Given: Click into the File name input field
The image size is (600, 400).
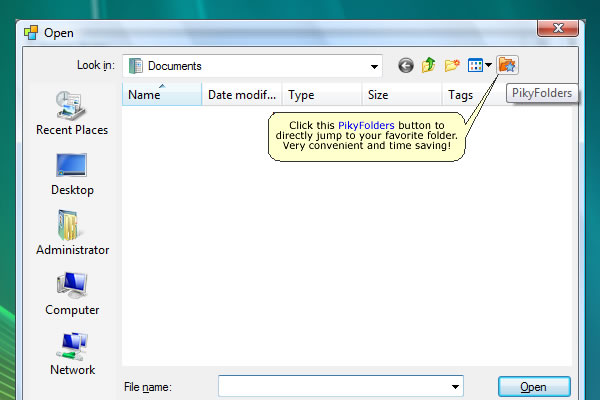Looking at the screenshot, I should 333,387.
